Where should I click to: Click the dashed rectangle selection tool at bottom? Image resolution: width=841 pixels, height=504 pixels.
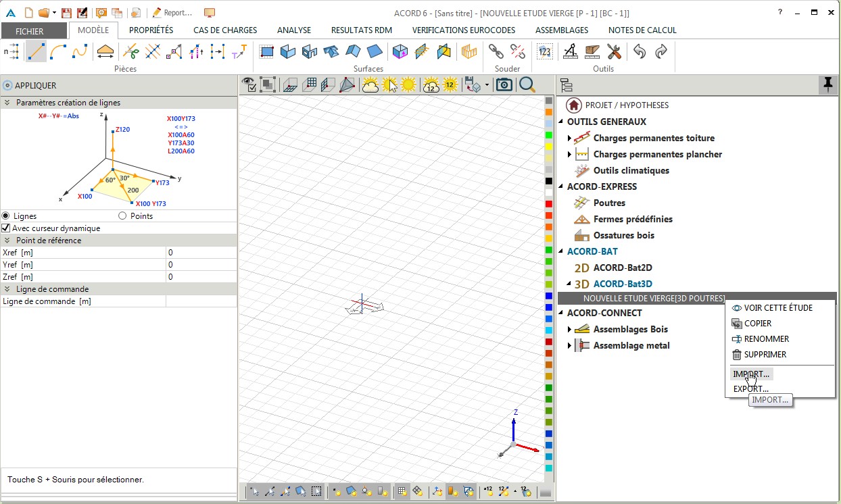click(x=316, y=492)
